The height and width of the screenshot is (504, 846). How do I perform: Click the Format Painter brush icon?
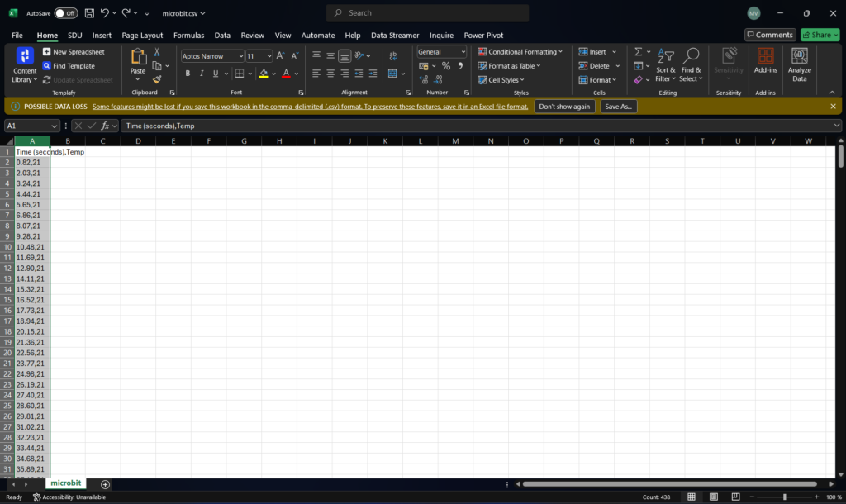point(157,80)
